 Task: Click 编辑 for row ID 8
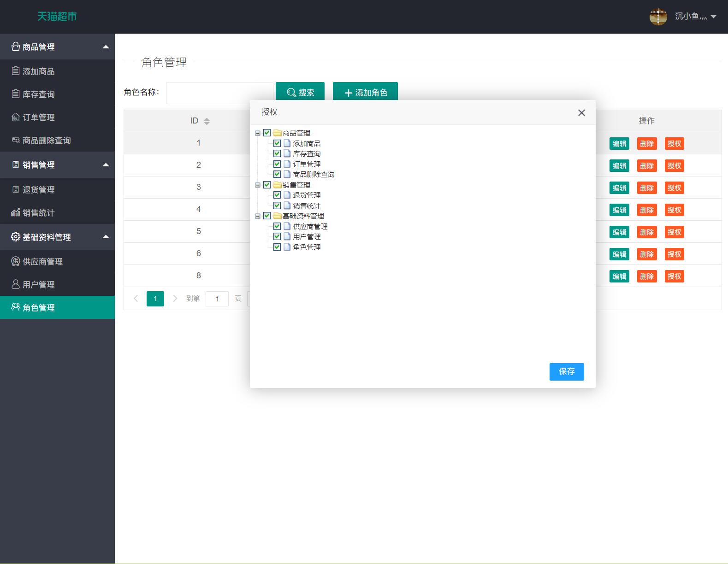point(619,276)
